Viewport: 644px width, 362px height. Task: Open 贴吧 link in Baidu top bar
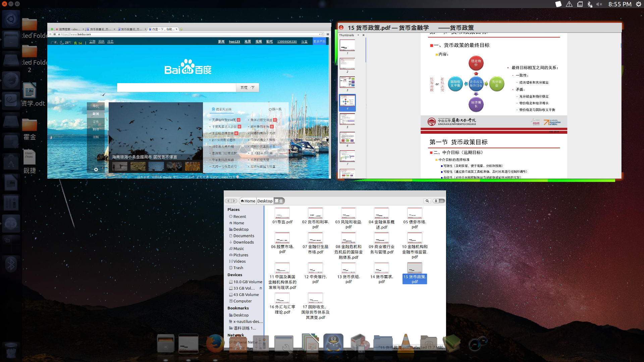[x=269, y=42]
